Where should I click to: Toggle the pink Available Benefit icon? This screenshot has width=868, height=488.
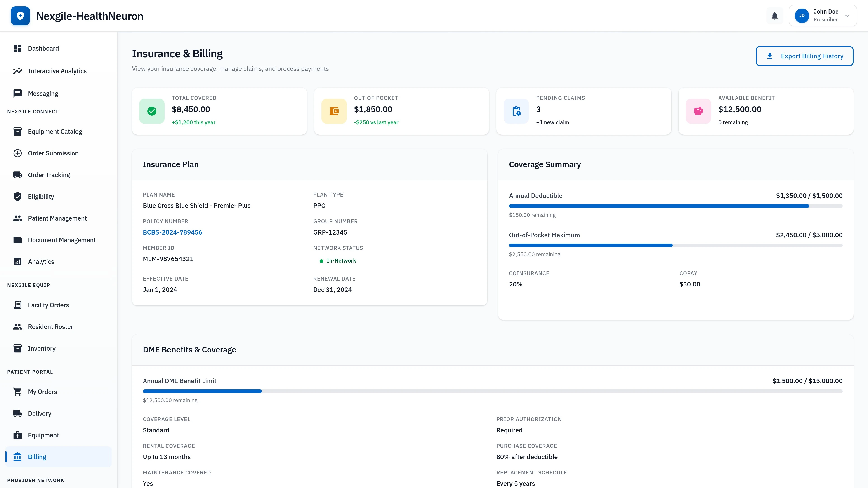[698, 111]
